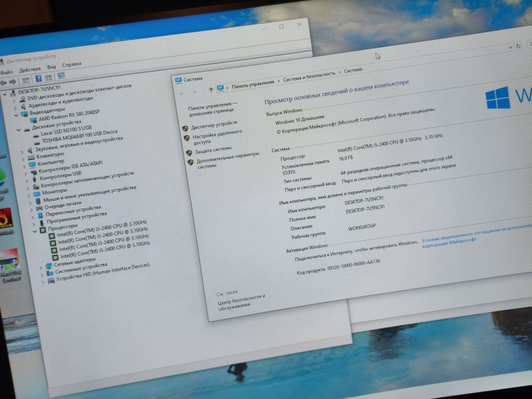Click the Back arrow in Device Manager toolbar
The image size is (532, 399).
tap(3, 83)
